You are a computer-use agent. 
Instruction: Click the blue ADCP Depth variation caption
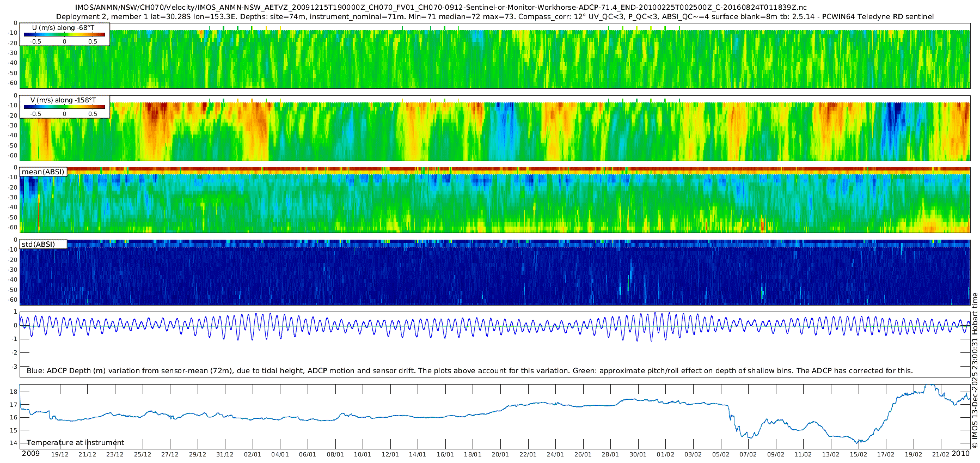coord(470,371)
